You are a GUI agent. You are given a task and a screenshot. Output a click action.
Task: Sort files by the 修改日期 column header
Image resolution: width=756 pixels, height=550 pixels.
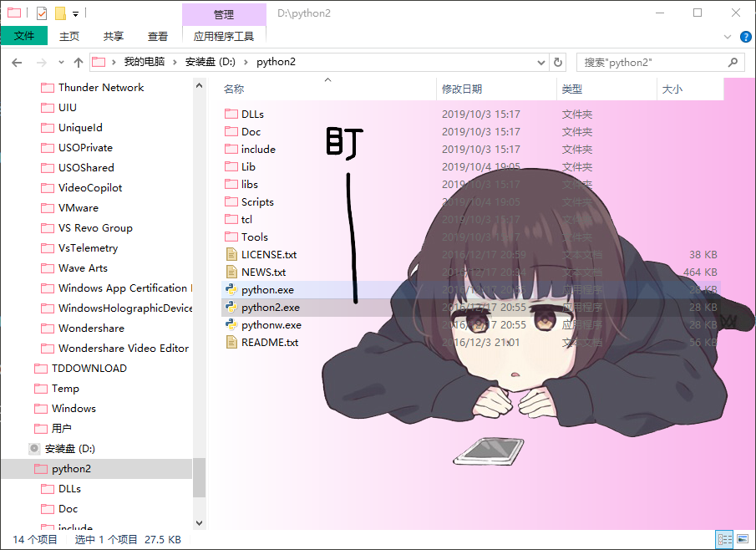(x=462, y=89)
